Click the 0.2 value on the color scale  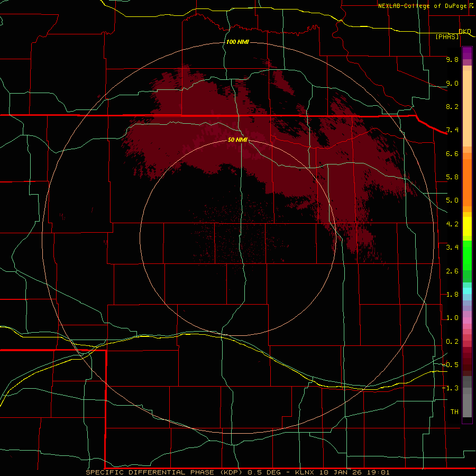pos(452,342)
